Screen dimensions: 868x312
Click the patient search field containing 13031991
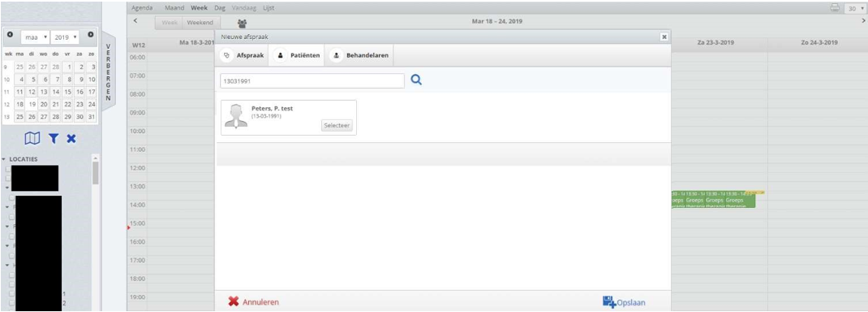[x=312, y=81]
